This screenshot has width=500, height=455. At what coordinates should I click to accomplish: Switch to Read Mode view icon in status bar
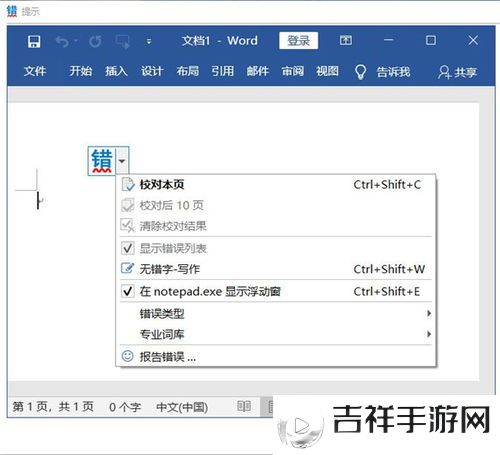244,406
